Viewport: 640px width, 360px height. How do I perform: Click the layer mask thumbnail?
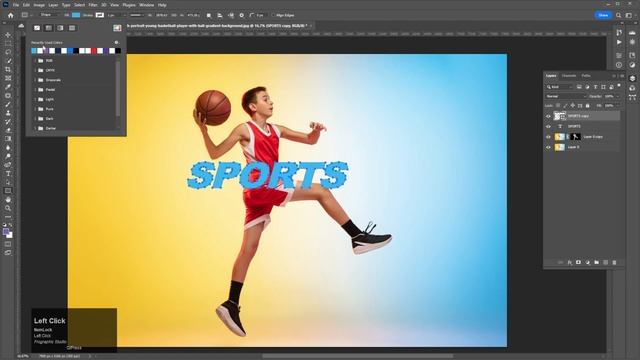(x=575, y=137)
